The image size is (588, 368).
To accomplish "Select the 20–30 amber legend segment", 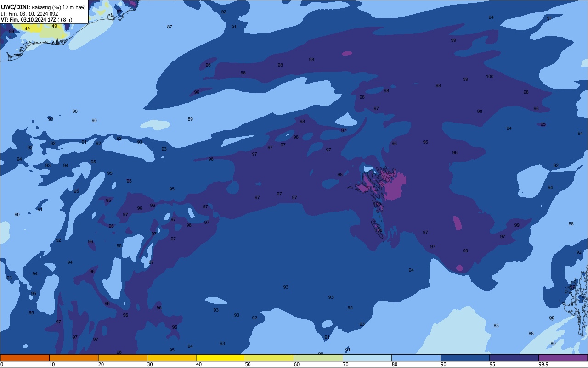I will coord(123,357).
